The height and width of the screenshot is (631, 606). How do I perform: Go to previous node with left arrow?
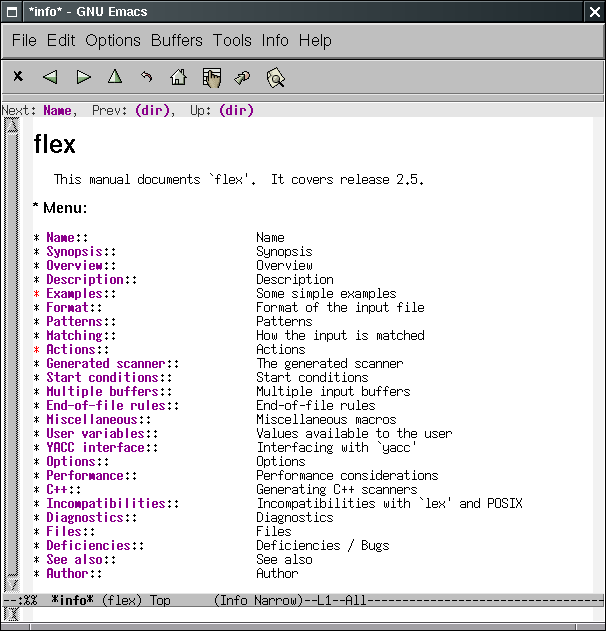pos(50,76)
